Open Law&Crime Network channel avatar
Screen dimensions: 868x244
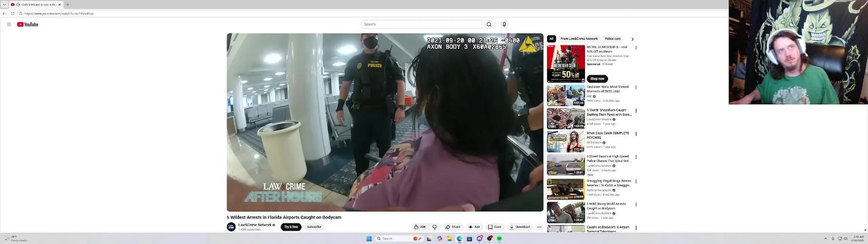[231, 227]
